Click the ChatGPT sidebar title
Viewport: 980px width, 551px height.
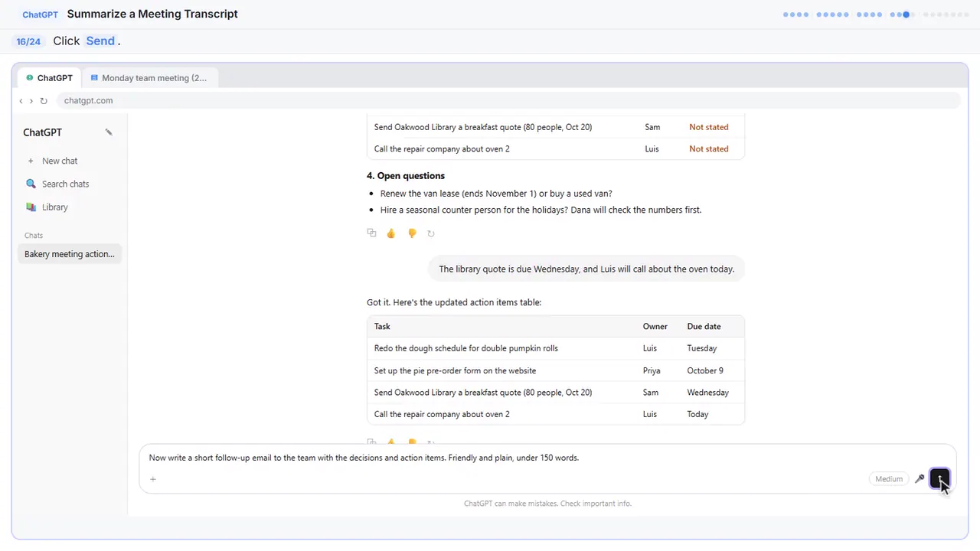pyautogui.click(x=42, y=132)
